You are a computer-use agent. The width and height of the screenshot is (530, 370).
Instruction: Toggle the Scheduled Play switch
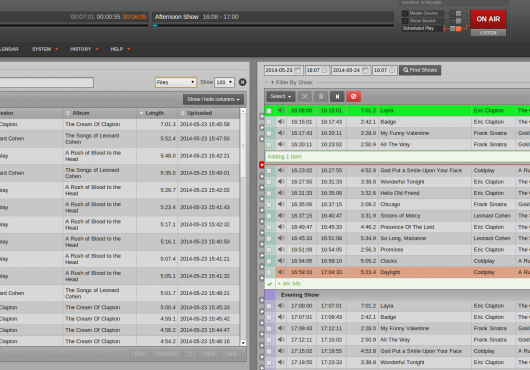coord(455,29)
